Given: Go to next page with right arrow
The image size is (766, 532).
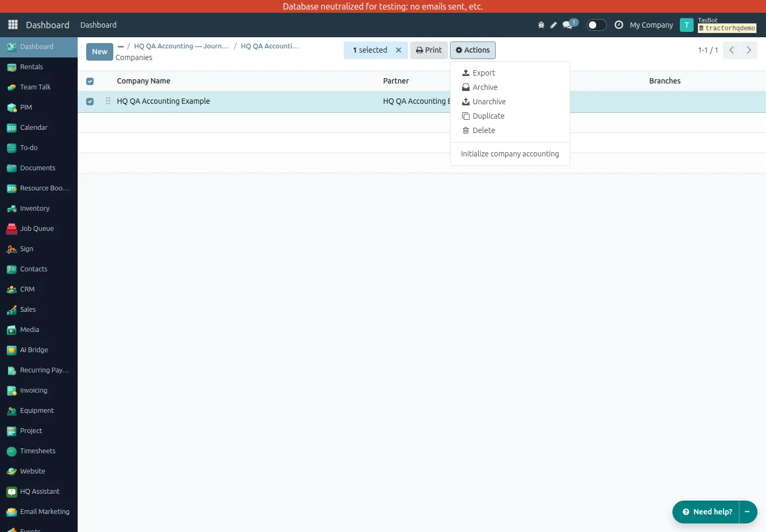Looking at the screenshot, I should coord(748,50).
